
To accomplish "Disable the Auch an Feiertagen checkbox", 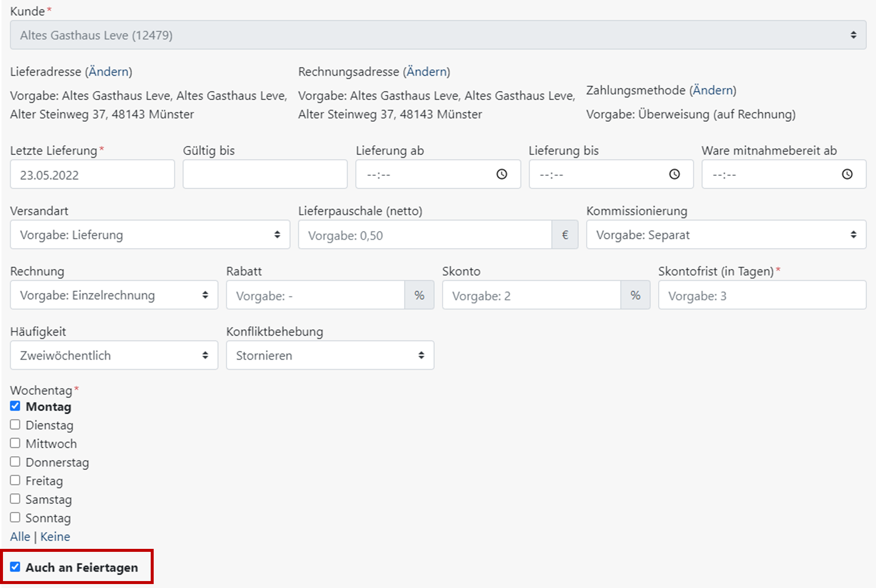I will pos(15,567).
